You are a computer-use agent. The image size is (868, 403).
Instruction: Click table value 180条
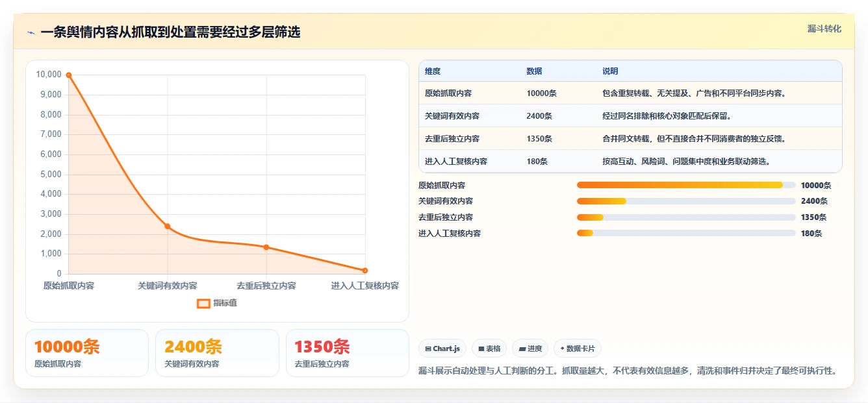pos(537,162)
